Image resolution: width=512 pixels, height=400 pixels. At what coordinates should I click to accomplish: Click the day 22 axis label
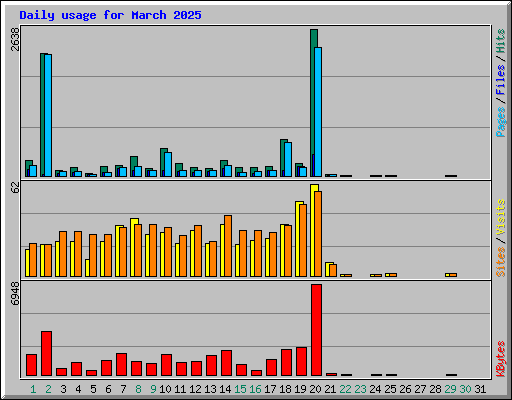[x=345, y=389]
